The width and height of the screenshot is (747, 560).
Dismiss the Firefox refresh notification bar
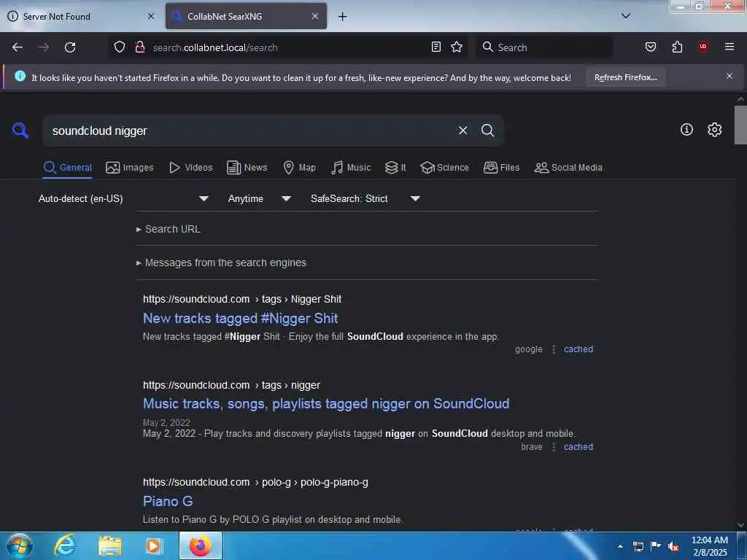[x=729, y=76]
